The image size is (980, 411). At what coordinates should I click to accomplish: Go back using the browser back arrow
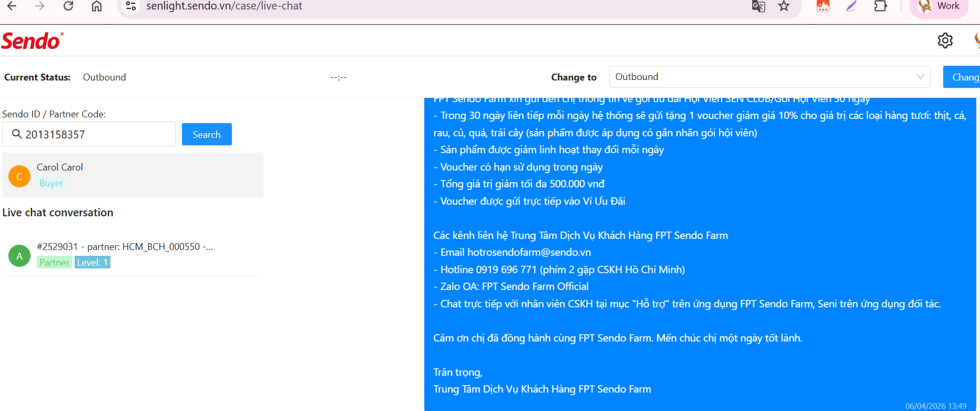12,6
